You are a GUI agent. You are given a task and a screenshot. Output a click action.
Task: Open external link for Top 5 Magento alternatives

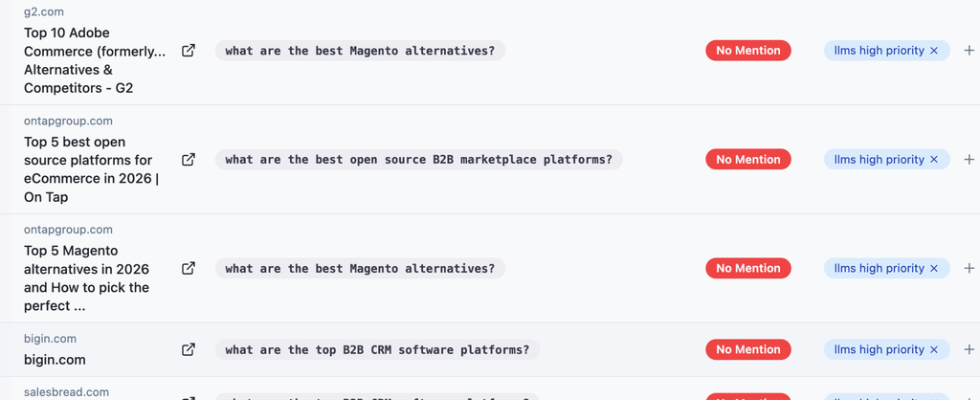tap(189, 268)
